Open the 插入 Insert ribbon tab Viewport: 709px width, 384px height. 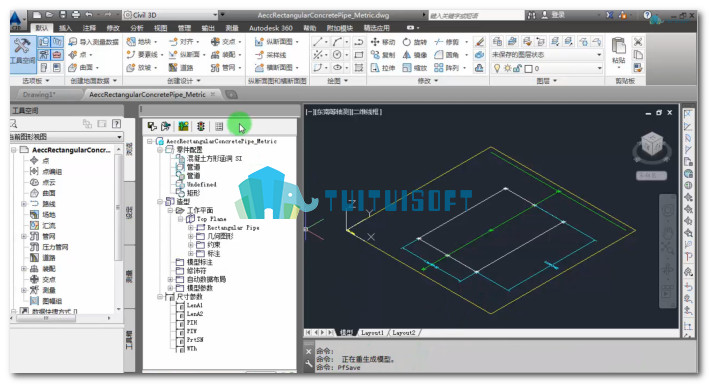(65, 28)
